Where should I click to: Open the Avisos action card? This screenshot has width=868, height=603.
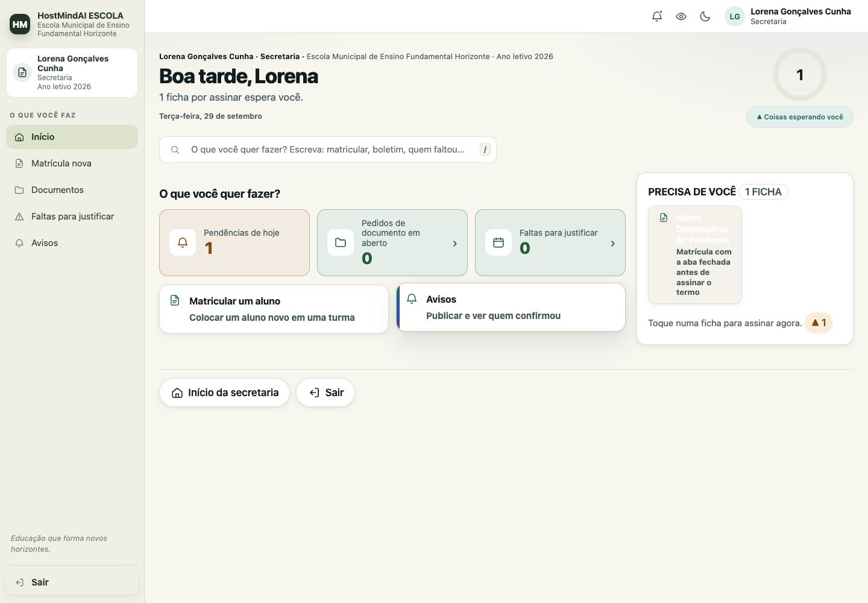click(x=511, y=307)
